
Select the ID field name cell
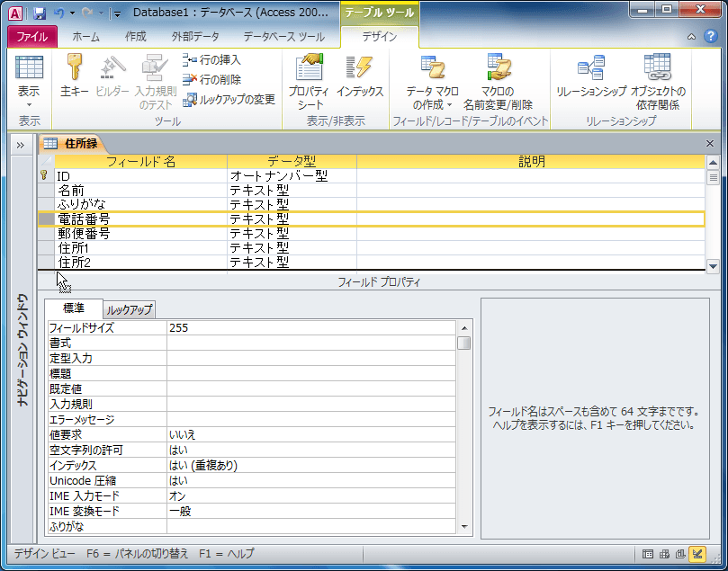tap(140, 176)
